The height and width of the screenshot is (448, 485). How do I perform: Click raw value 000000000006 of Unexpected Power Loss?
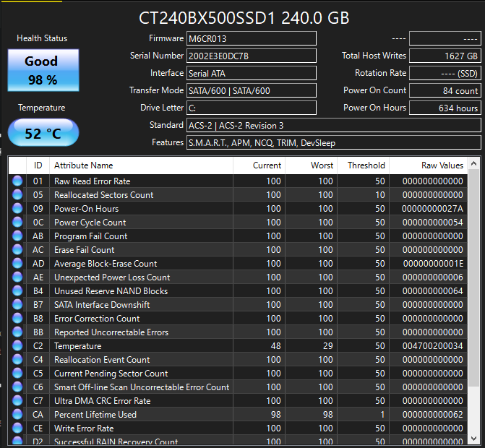tap(432, 277)
